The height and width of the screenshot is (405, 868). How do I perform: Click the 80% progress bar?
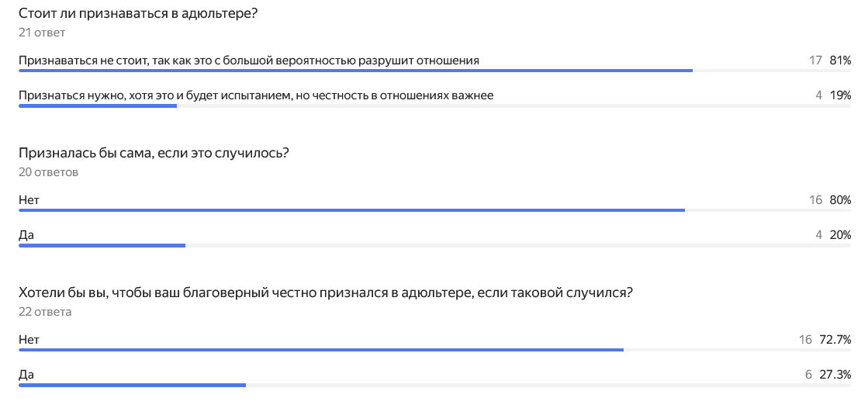(351, 210)
